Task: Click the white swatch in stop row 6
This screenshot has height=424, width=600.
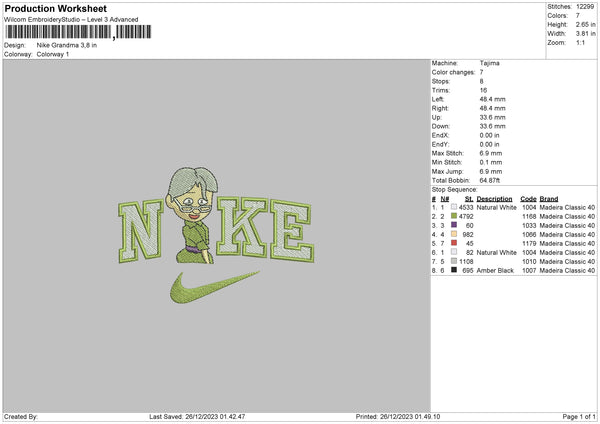Action: [454, 252]
